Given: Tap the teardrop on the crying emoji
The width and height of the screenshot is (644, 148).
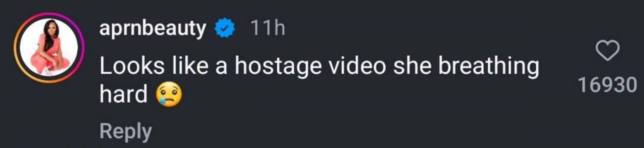Looking at the screenshot, I should click(163, 101).
